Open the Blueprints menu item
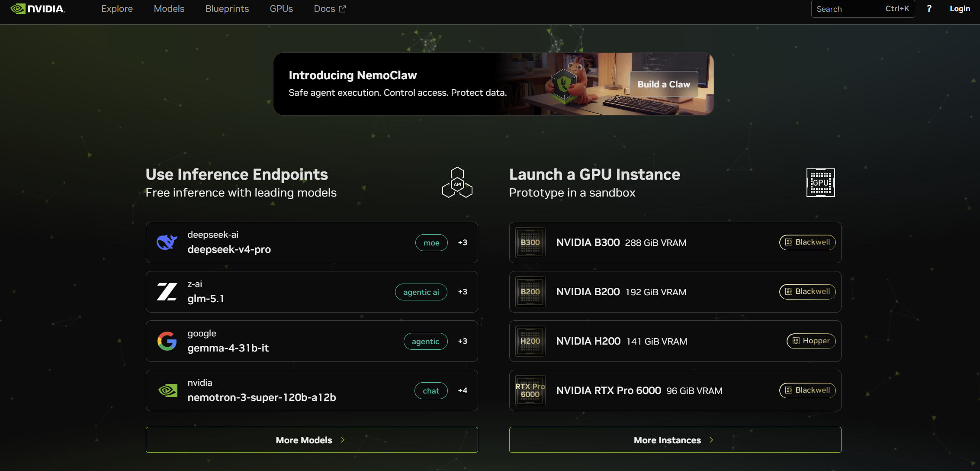The width and height of the screenshot is (980, 471). pos(227,8)
